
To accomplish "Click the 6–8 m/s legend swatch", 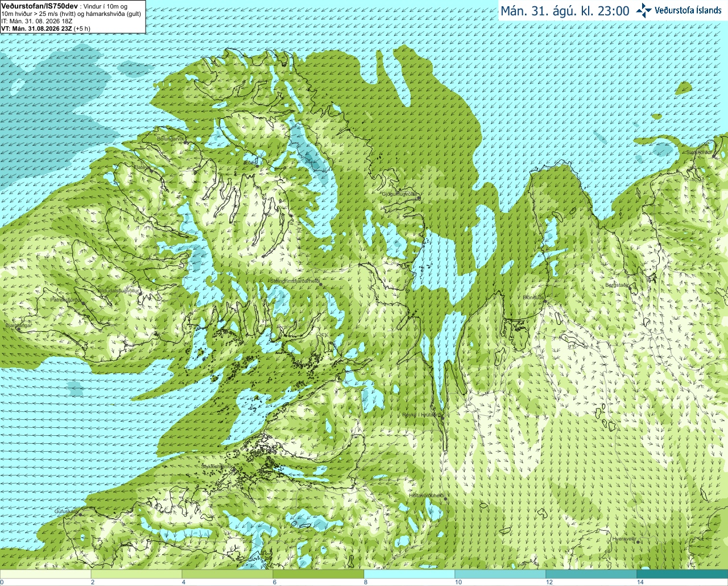I will pos(318,574).
